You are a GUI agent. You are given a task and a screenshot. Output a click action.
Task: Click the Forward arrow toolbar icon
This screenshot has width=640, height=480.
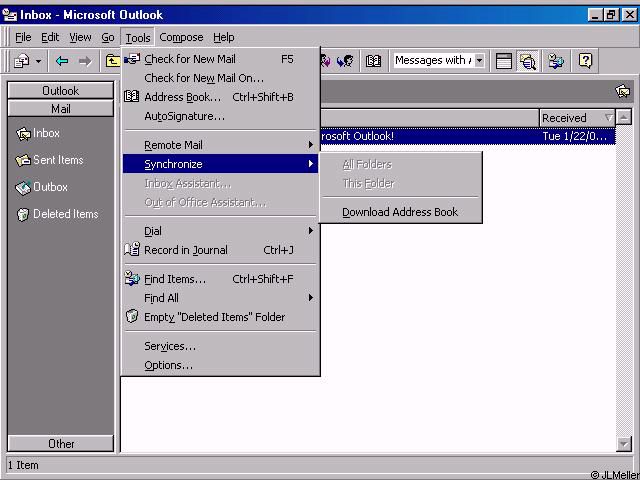tap(85, 61)
